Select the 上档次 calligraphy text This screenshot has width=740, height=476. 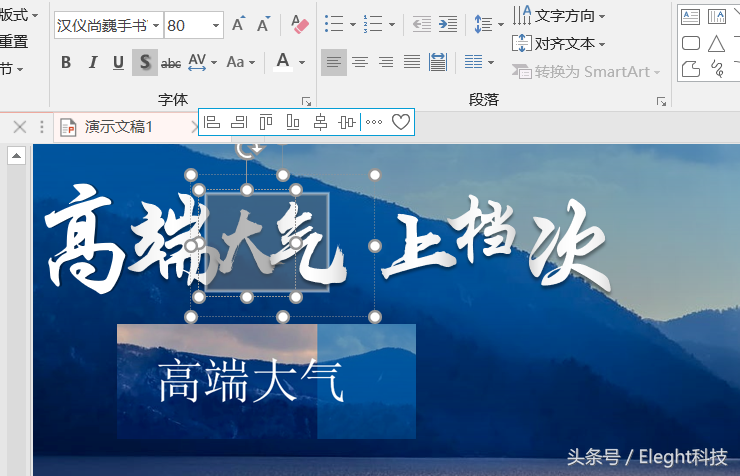click(x=496, y=244)
